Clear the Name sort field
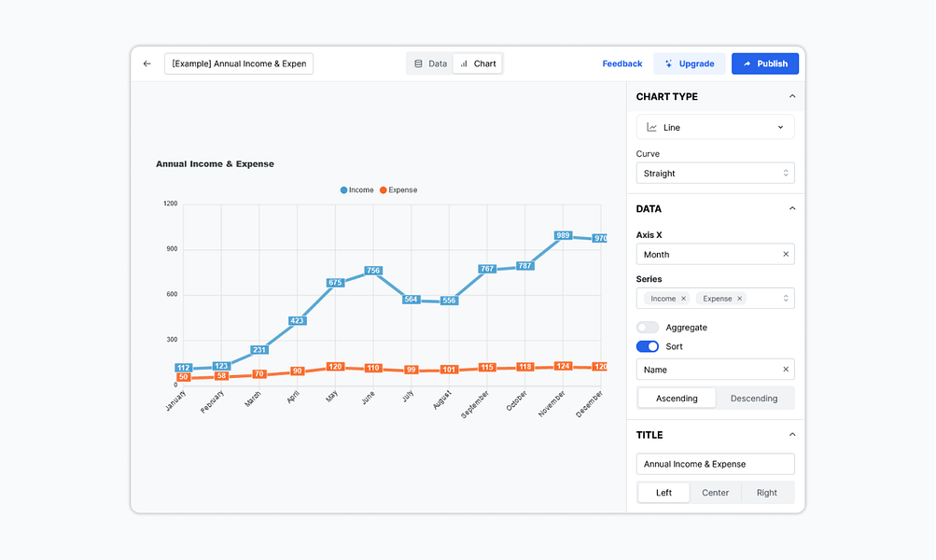936x560 pixels. point(785,370)
